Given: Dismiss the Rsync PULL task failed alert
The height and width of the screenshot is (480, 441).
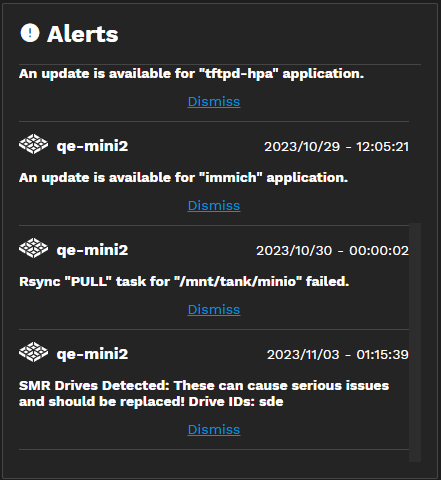Looking at the screenshot, I should pos(214,310).
